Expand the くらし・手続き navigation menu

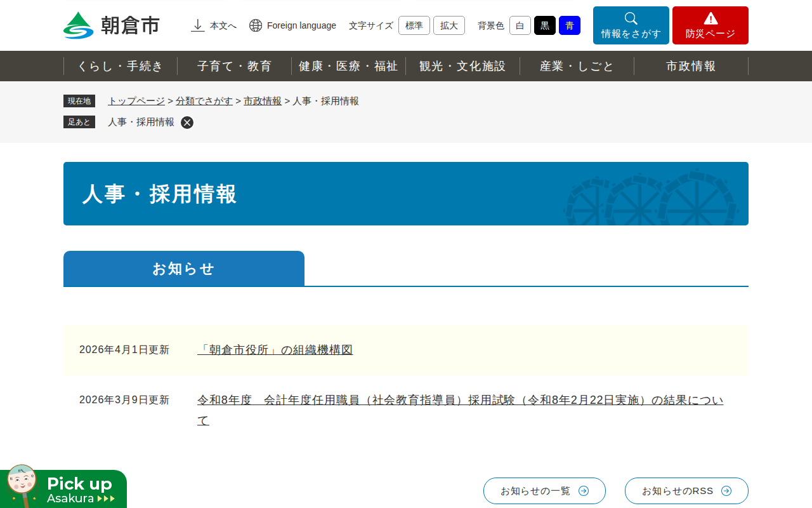tap(121, 66)
